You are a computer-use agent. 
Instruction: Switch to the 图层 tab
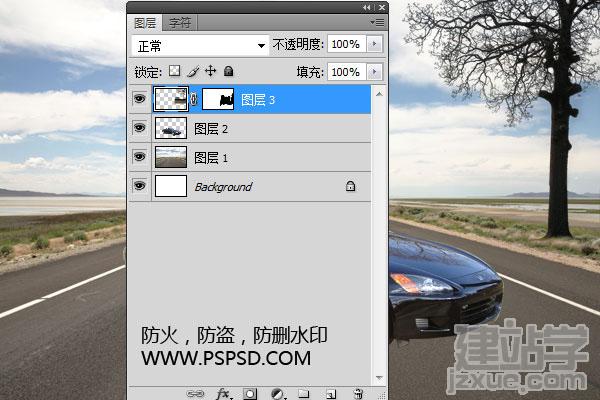tap(145, 23)
